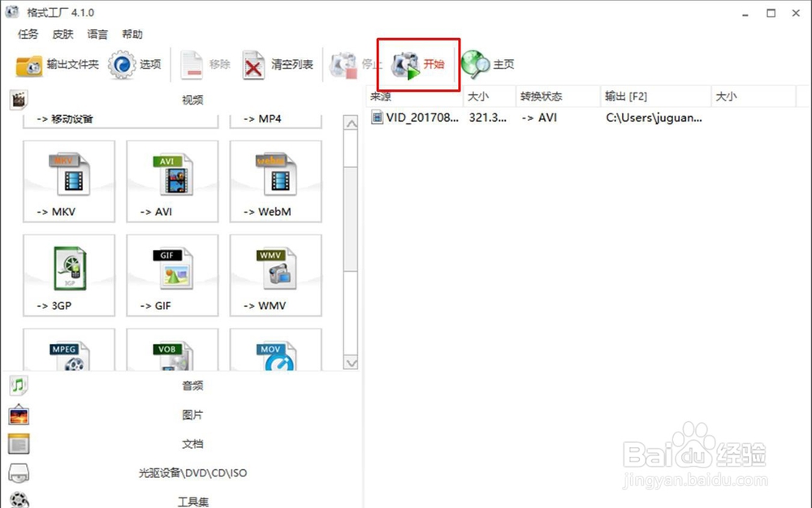Open the WebM converter icon
This screenshot has width=812, height=508.
[276, 180]
